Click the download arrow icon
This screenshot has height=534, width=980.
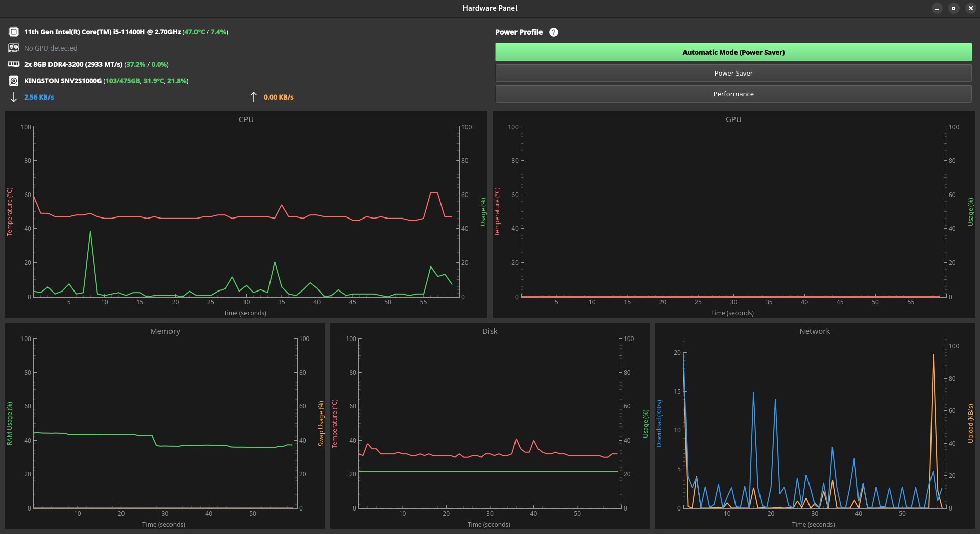coord(14,97)
